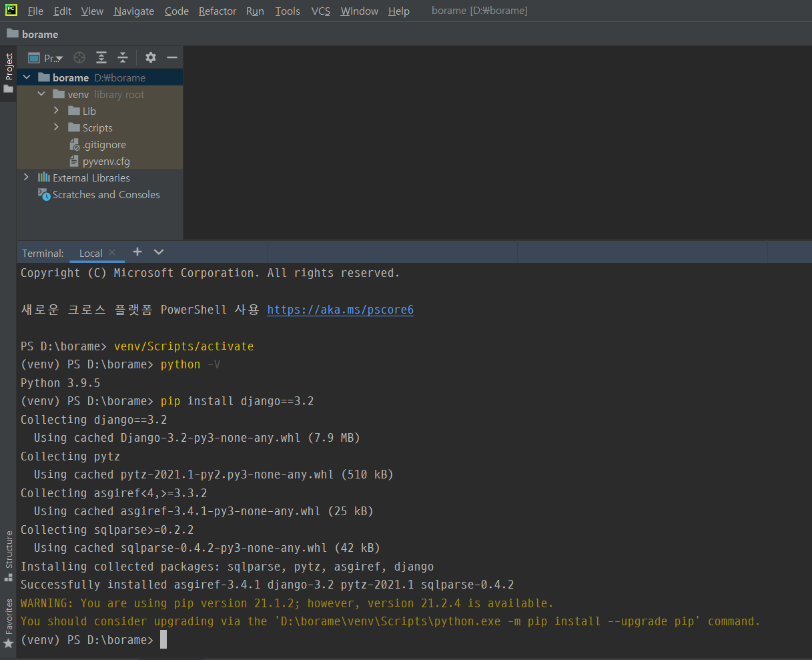
Task: Click the PyCharm logo icon
Action: coord(11,10)
